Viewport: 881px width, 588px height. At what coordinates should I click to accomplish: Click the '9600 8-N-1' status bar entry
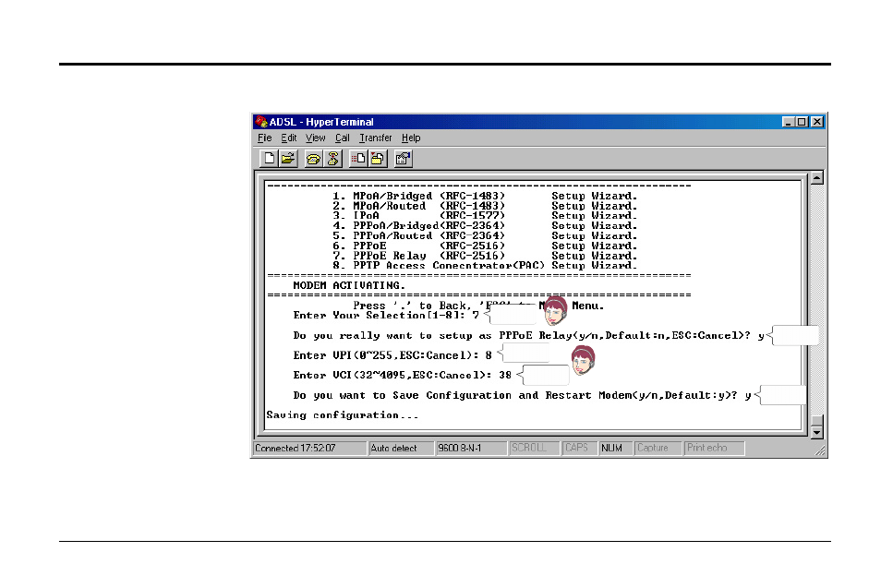471,449
